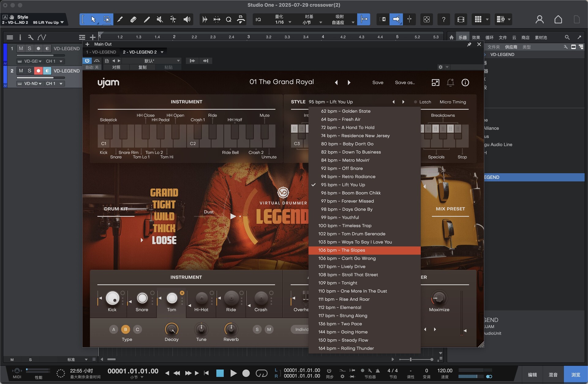Expand the VD-LEGEND browser tree item

point(485,55)
